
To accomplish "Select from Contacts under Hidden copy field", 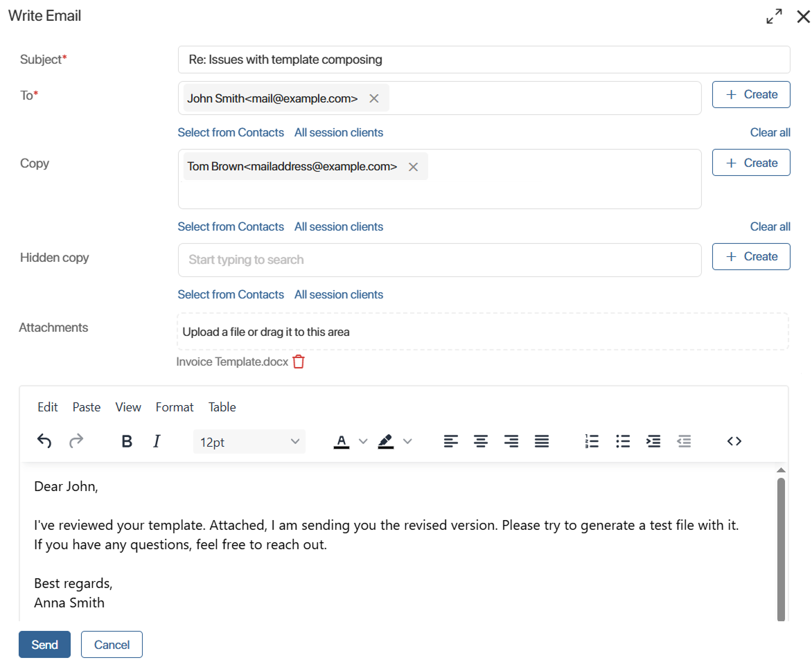I will tap(231, 294).
